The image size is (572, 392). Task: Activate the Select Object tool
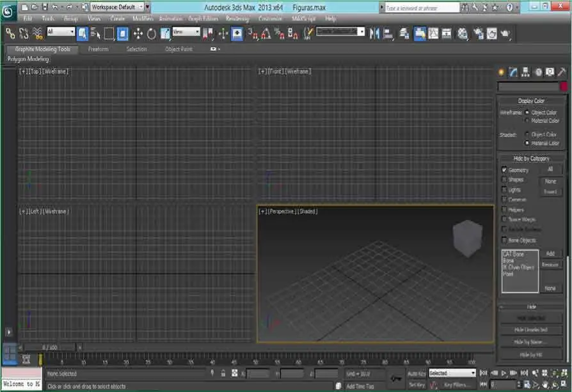(83, 34)
